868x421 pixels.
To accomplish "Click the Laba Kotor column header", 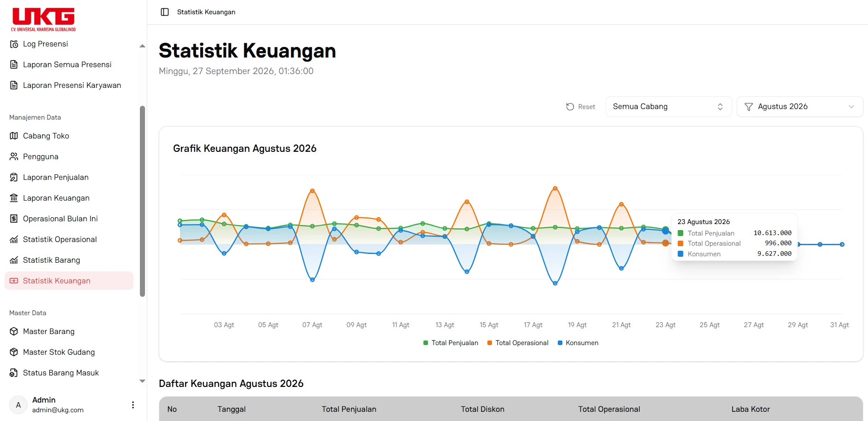I will click(751, 409).
